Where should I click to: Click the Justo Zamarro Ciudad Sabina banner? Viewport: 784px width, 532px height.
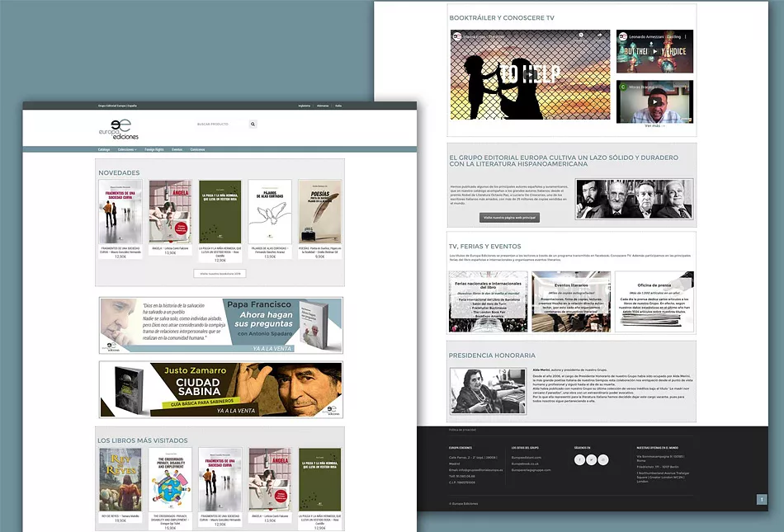(x=221, y=389)
